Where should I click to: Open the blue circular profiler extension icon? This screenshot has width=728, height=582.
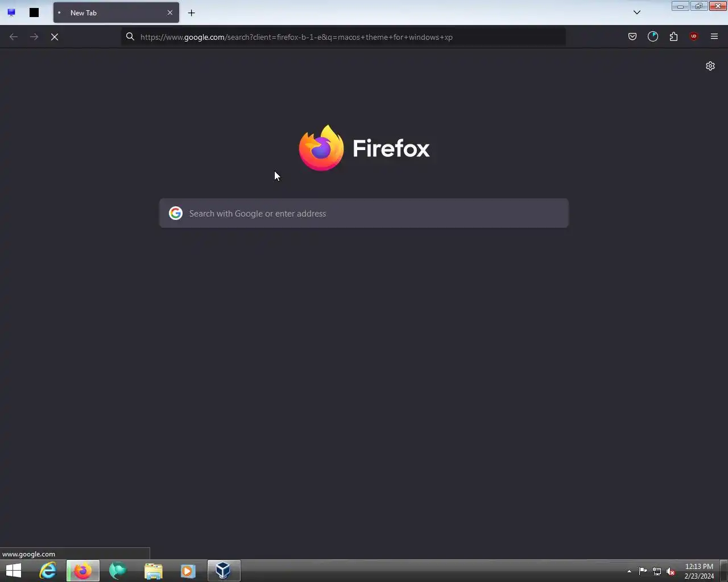(x=653, y=37)
